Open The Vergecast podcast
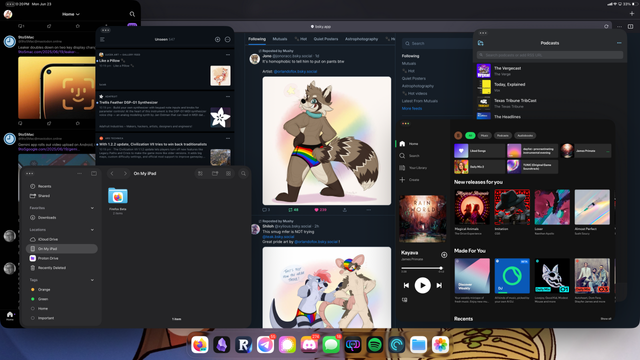The width and height of the screenshot is (640, 360). tap(550, 71)
